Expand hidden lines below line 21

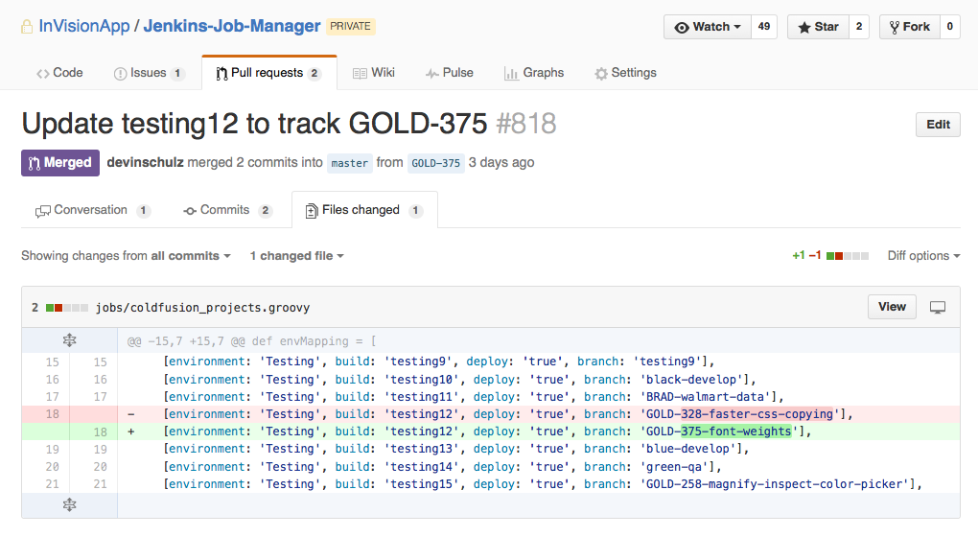click(x=69, y=505)
